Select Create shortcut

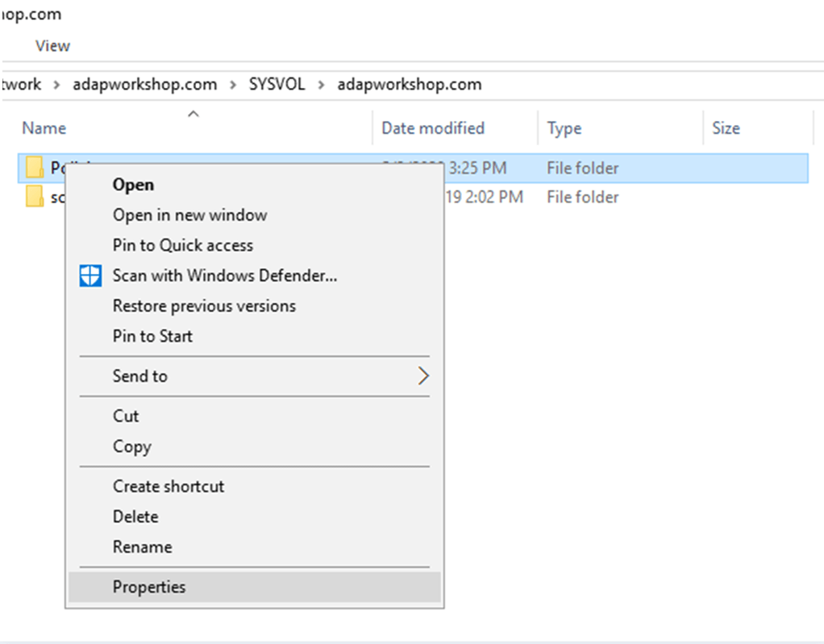pyautogui.click(x=169, y=486)
